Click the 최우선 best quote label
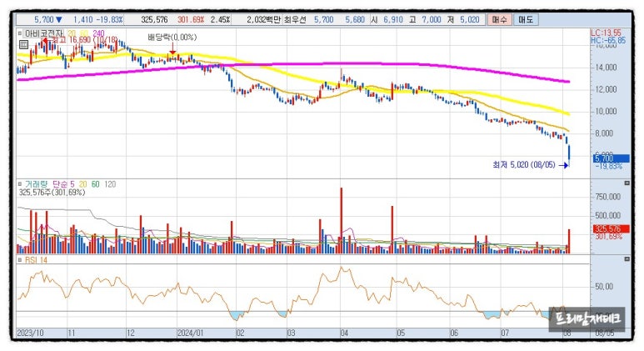This screenshot has height=351, width=644. tap(295, 20)
